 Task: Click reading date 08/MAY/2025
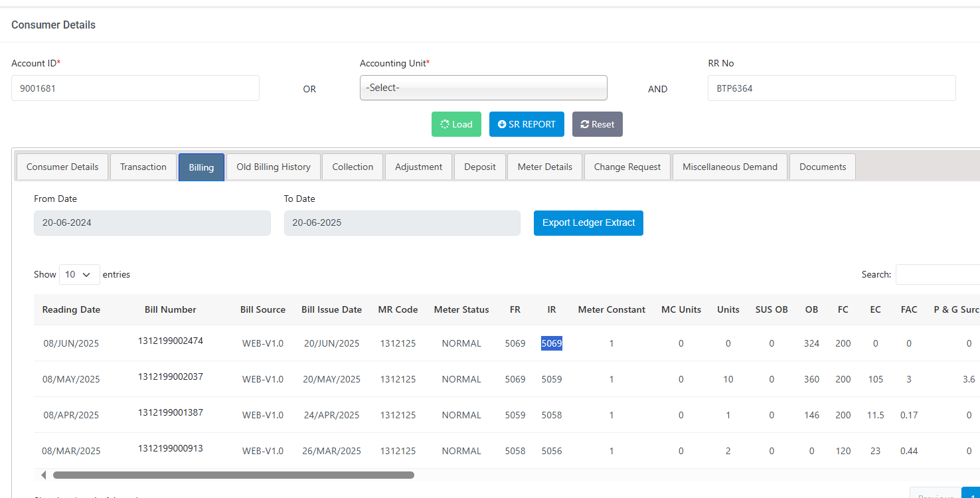pyautogui.click(x=71, y=379)
